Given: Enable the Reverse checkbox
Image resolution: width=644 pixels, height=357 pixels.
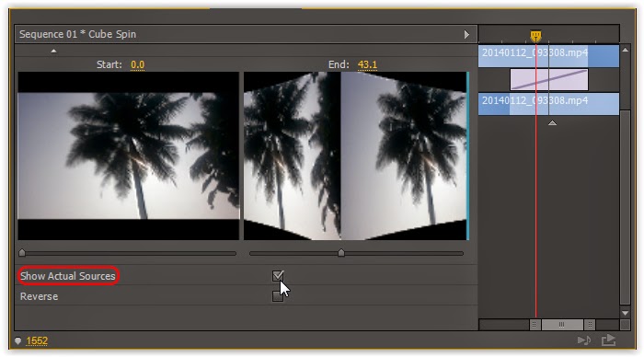Looking at the screenshot, I should point(278,295).
